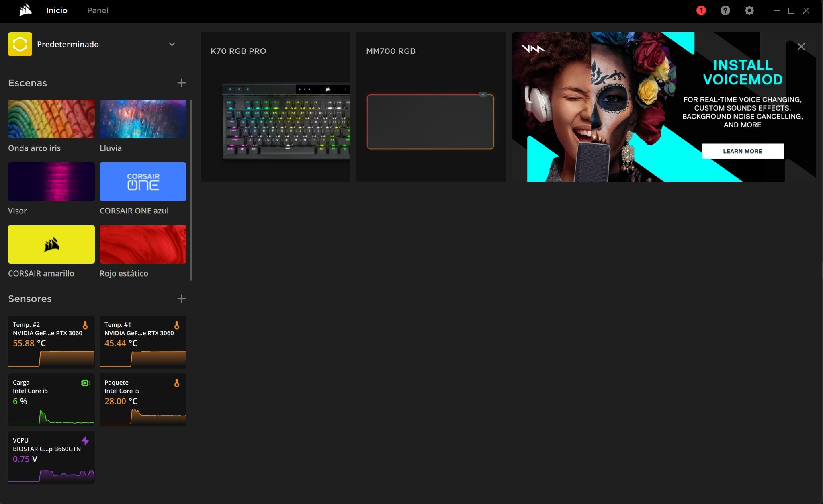Click the MM700 mousepad image
Image resolution: width=823 pixels, height=504 pixels.
click(x=430, y=121)
